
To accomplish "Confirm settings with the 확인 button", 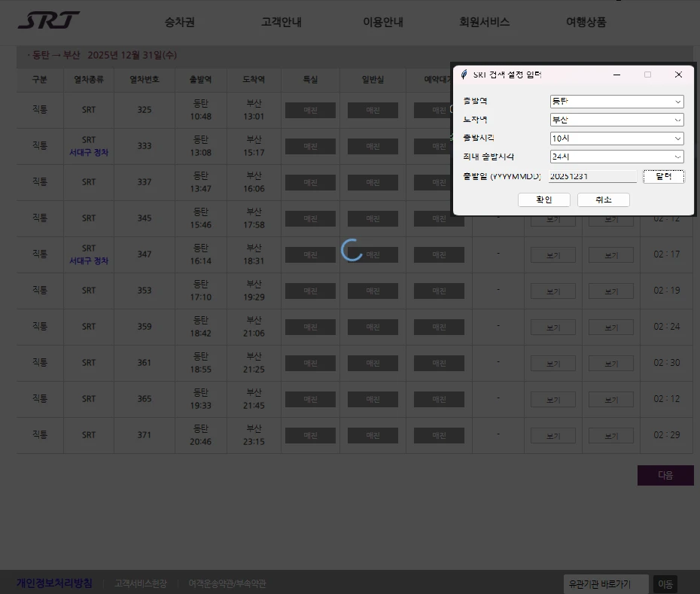I will tap(543, 200).
